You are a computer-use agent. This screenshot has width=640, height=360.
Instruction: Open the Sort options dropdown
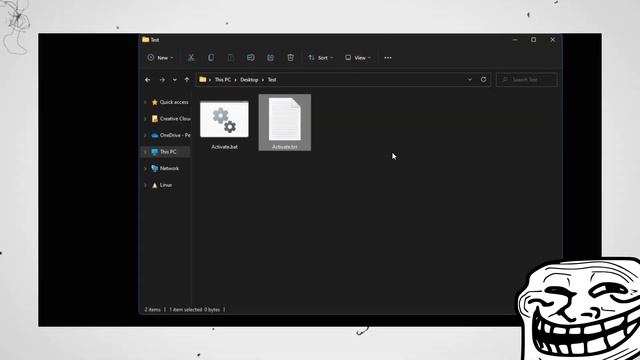click(320, 58)
